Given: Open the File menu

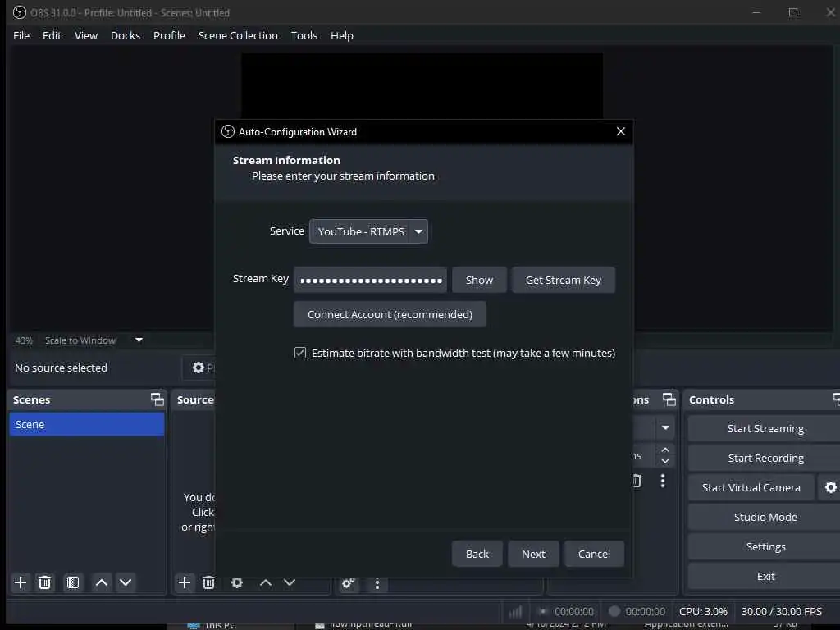Looking at the screenshot, I should tap(21, 35).
